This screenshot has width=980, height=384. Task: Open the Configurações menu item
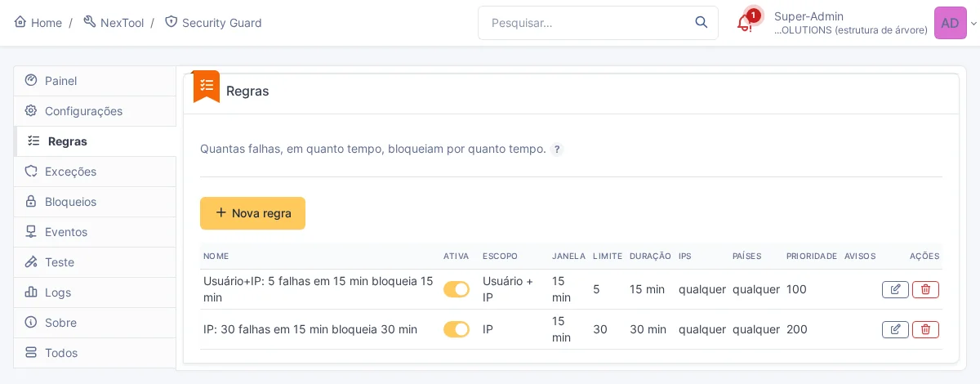pos(95,111)
